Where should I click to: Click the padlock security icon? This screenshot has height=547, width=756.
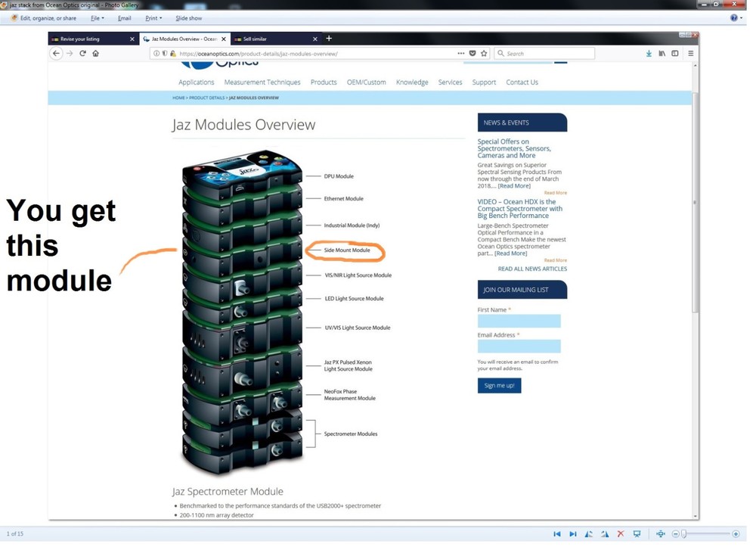click(x=173, y=54)
